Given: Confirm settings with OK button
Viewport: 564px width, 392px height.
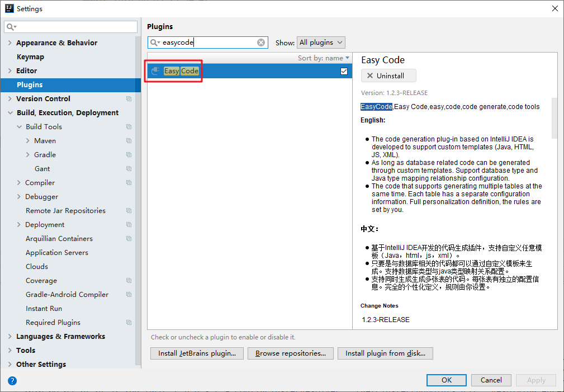Looking at the screenshot, I should 447,380.
